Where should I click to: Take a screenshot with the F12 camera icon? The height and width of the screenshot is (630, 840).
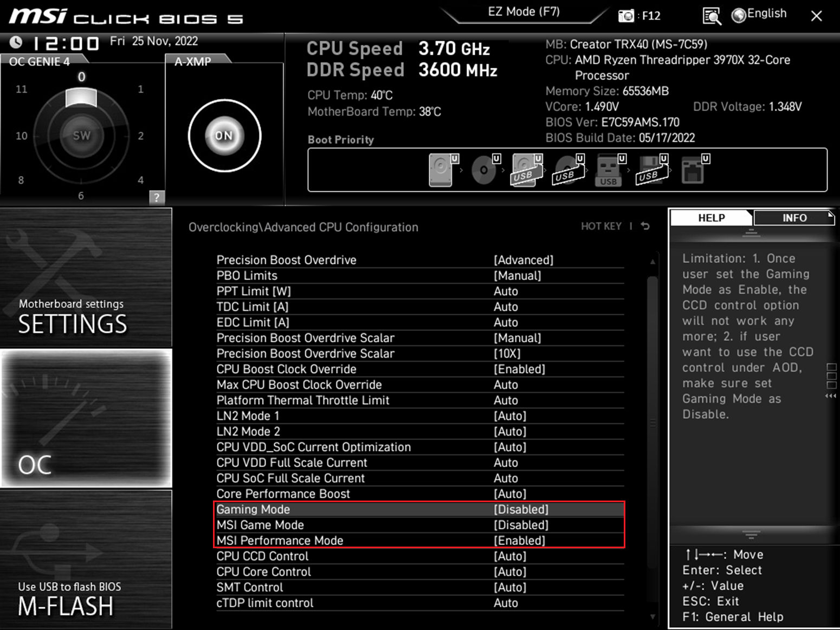pos(626,16)
